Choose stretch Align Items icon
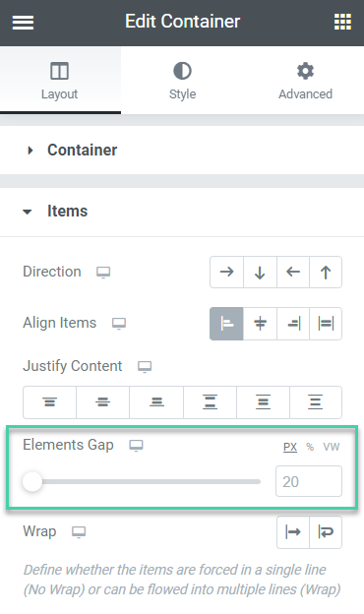 pos(326,324)
